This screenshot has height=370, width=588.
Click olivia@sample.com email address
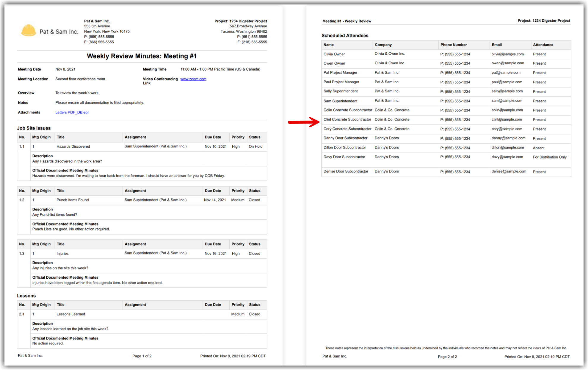[507, 54]
